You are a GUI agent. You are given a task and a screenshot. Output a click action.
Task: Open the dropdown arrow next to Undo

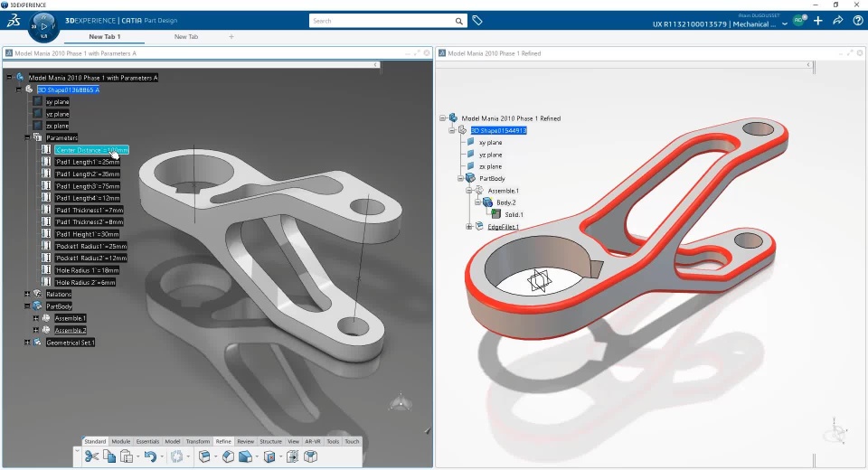162,456
